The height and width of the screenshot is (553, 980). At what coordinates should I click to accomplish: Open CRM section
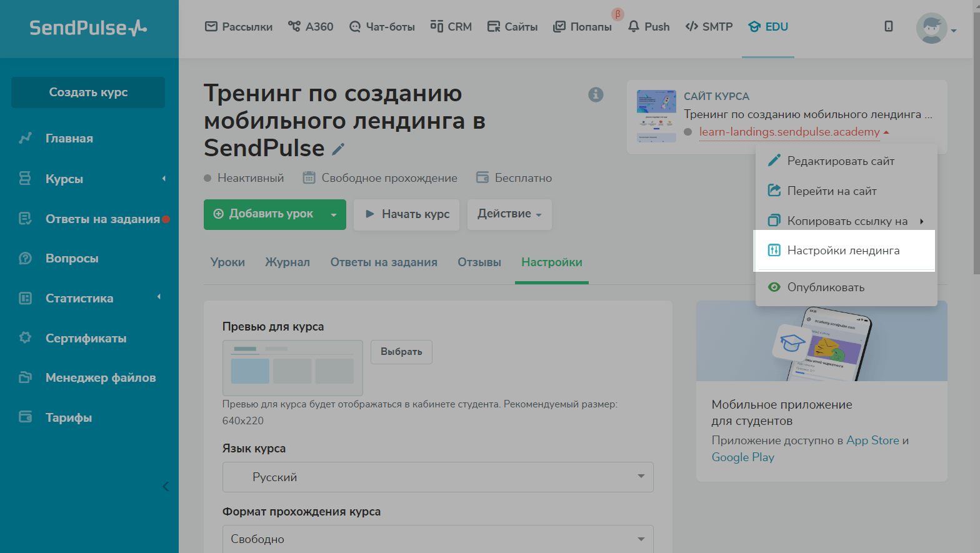coord(451,27)
